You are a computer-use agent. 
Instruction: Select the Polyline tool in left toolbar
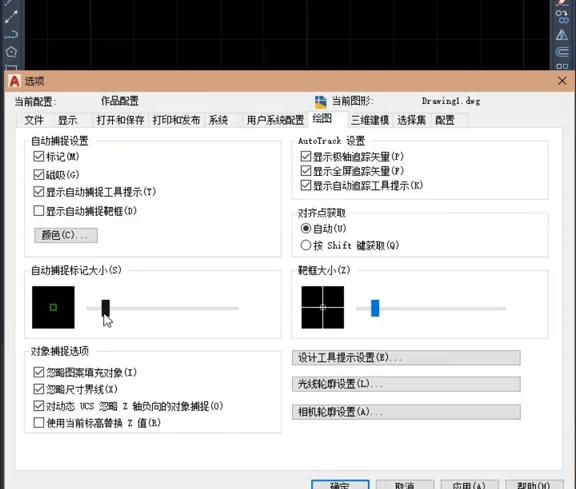point(11,35)
